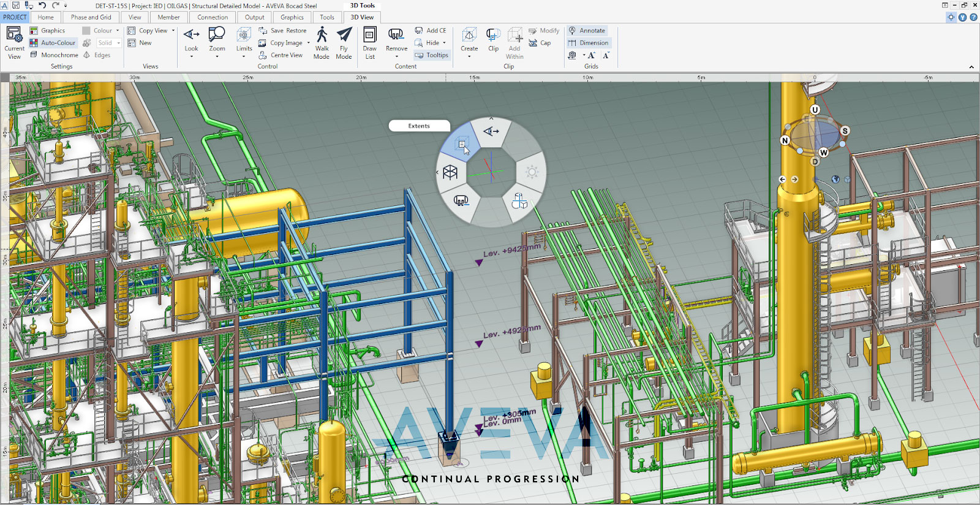This screenshot has width=980, height=505.
Task: Toggle grid Annotate
Action: pos(587,31)
